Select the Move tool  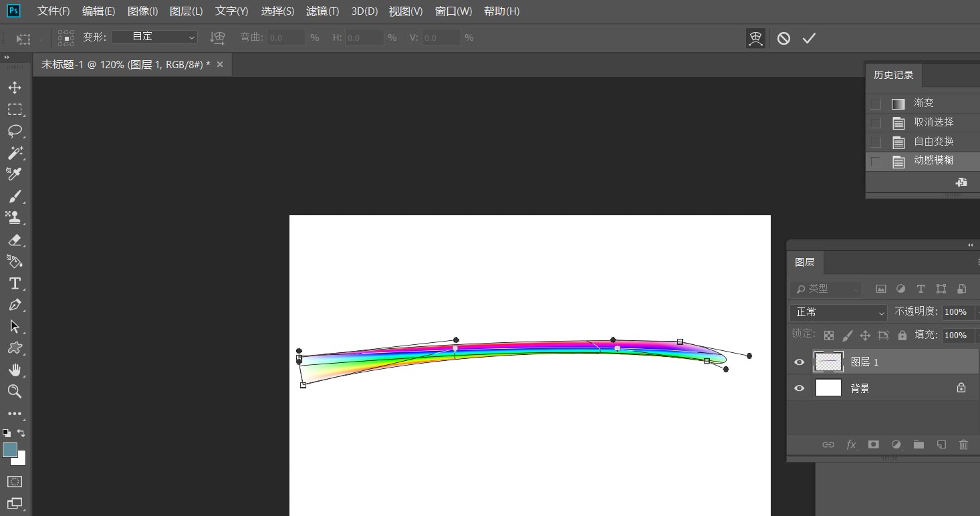click(15, 88)
